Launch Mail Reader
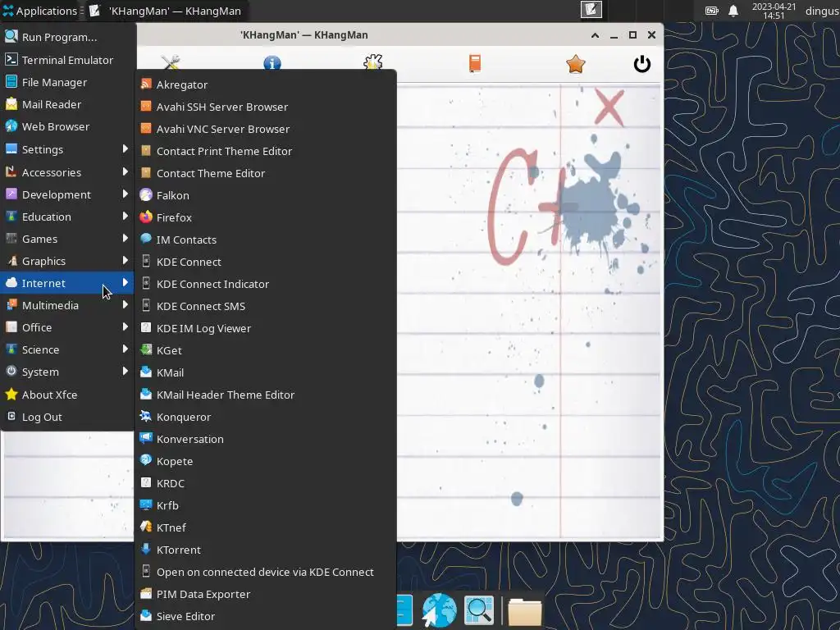Screen dimensions: 840x630 [67, 104]
